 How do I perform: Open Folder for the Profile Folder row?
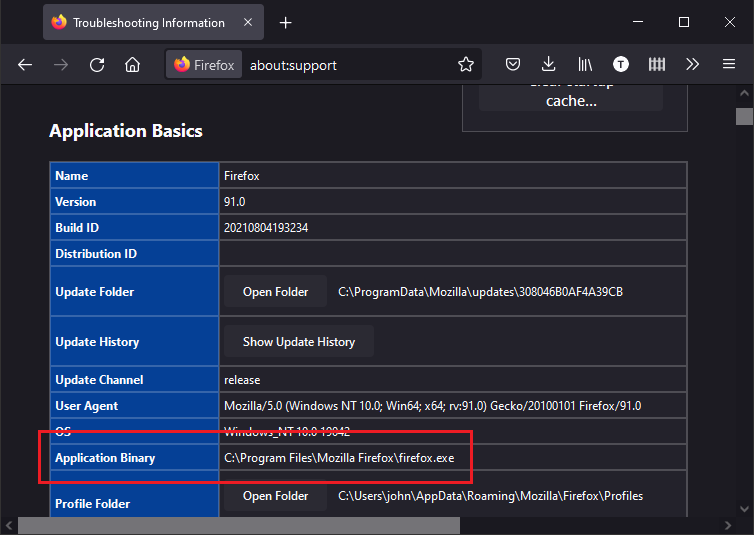275,496
